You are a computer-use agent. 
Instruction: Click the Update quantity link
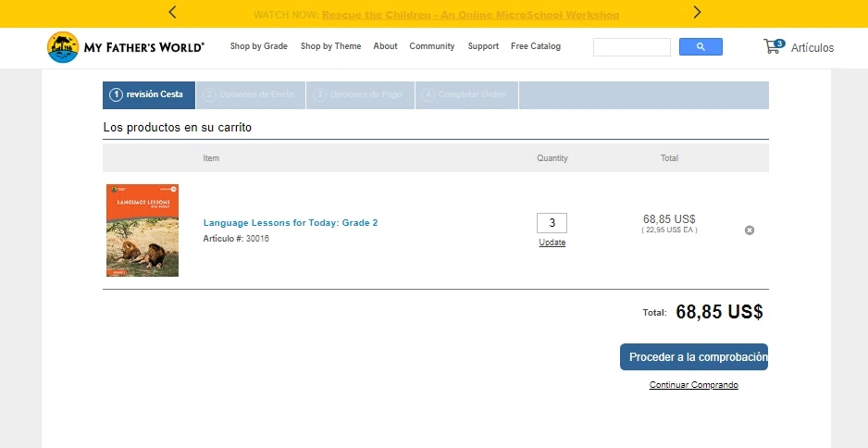(x=552, y=243)
